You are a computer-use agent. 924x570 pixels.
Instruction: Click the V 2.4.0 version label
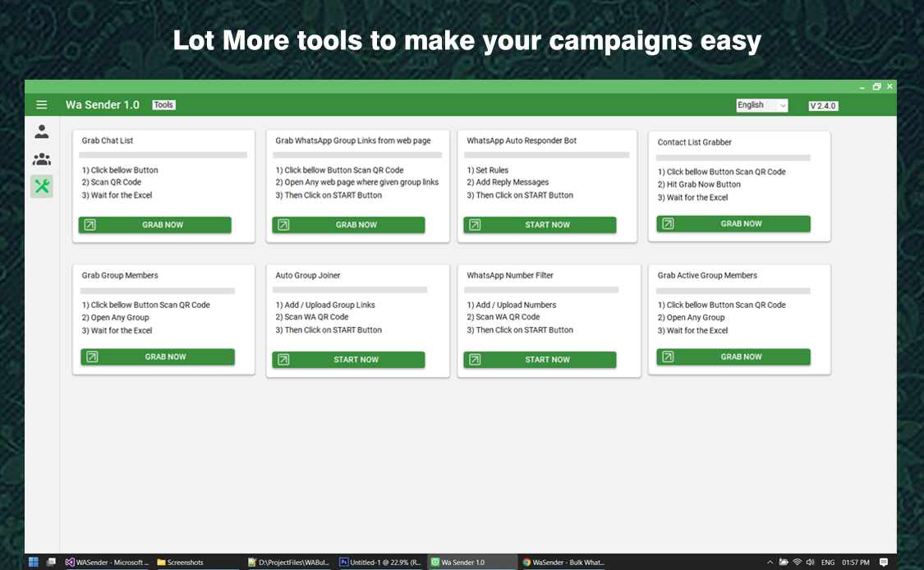coord(823,105)
